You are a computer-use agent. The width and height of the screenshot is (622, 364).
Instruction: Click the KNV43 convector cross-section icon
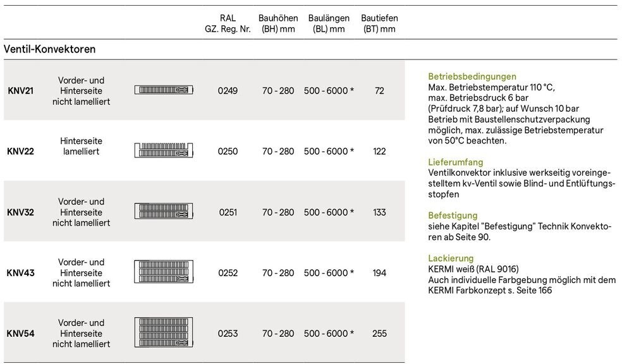164,272
